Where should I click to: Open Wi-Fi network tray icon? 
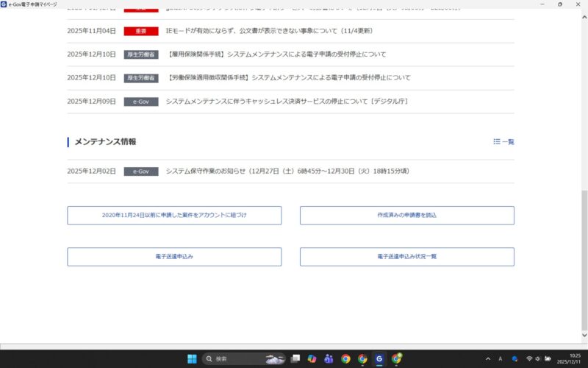(529, 359)
